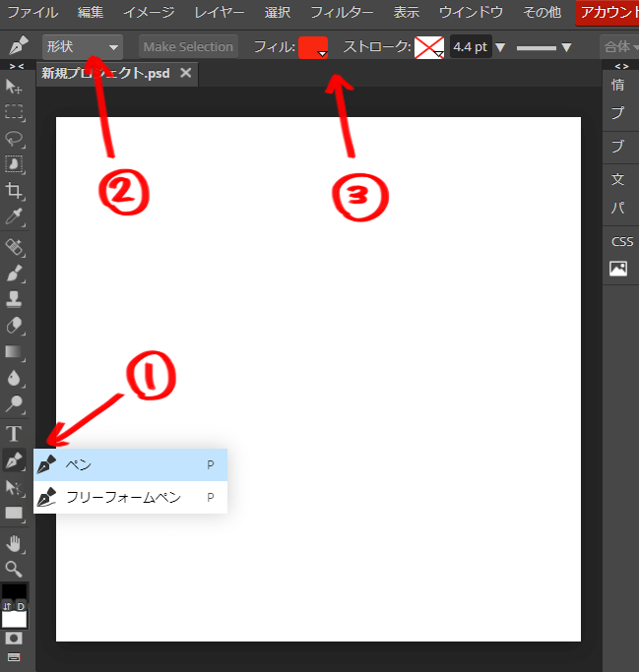
Task: Open the 情 info panel
Action: click(x=618, y=85)
